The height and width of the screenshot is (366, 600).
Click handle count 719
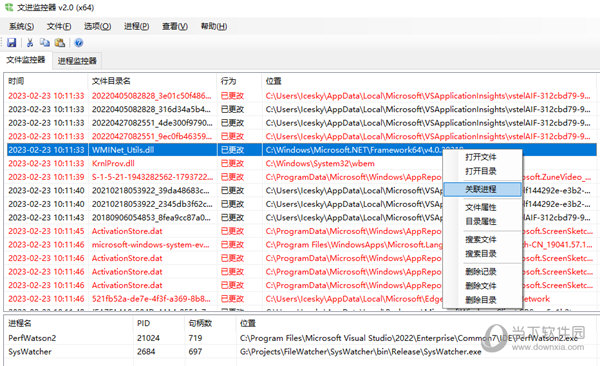coord(195,338)
